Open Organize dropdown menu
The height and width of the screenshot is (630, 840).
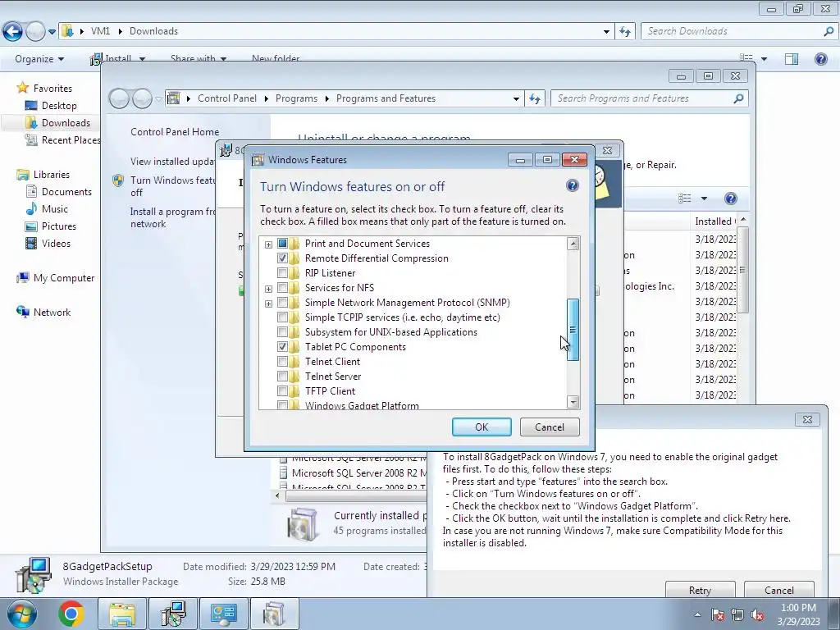pyautogui.click(x=39, y=59)
